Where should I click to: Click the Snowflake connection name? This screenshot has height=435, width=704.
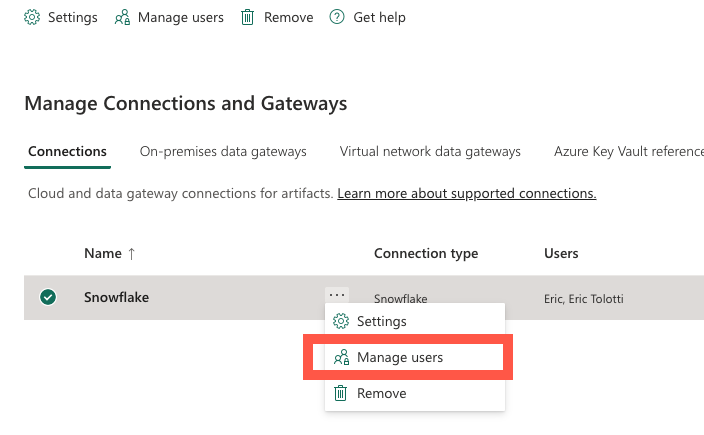(116, 297)
